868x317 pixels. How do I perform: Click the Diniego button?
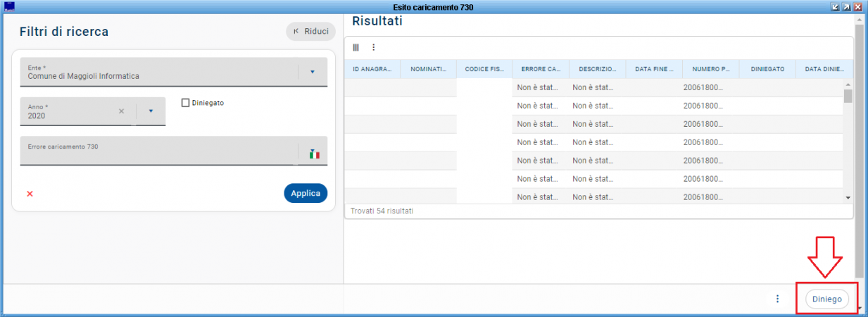tap(826, 299)
